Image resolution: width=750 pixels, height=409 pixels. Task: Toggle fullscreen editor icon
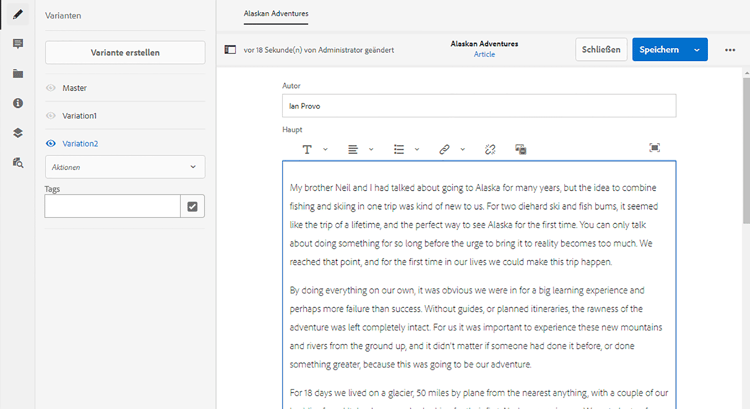click(x=654, y=148)
